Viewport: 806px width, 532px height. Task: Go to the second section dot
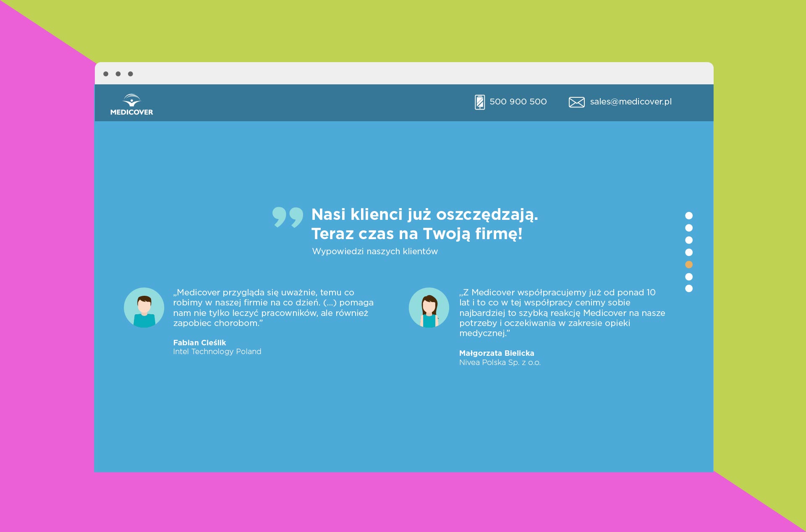pos(689,228)
